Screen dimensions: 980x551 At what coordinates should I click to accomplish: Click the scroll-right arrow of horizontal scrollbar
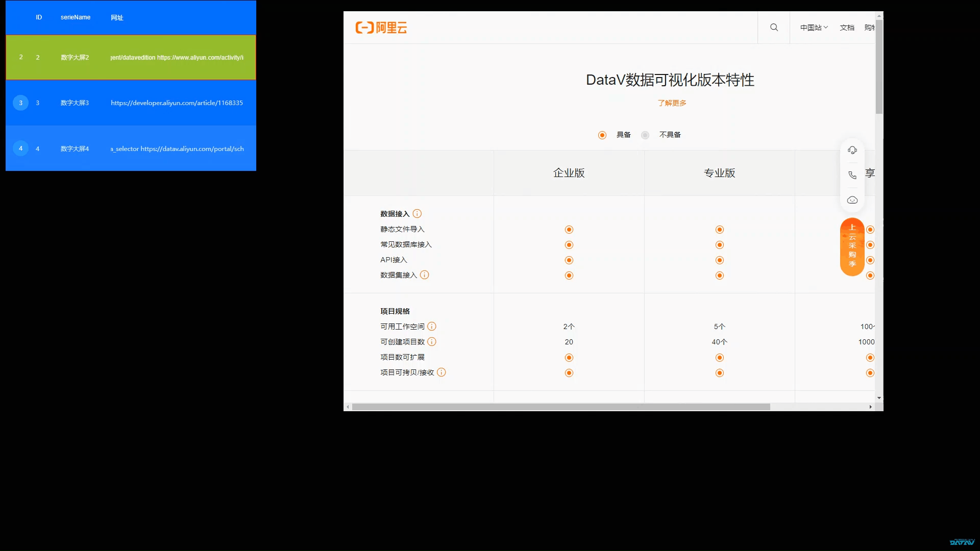click(870, 407)
